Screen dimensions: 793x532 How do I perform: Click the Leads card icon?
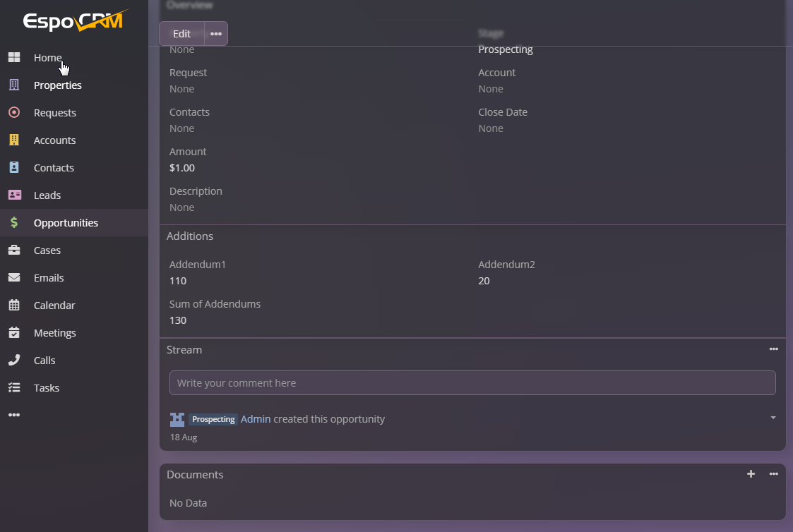click(15, 195)
